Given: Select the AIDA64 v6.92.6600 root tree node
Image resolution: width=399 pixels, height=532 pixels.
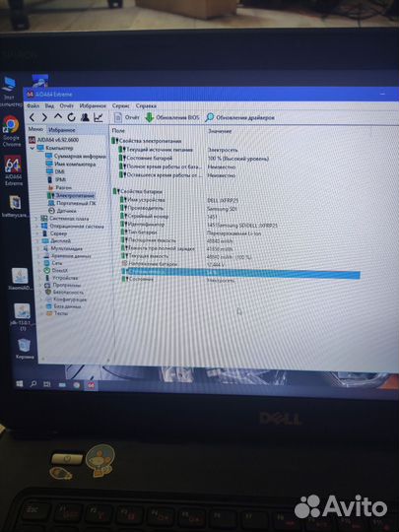Looking at the screenshot, I should pos(53,140).
